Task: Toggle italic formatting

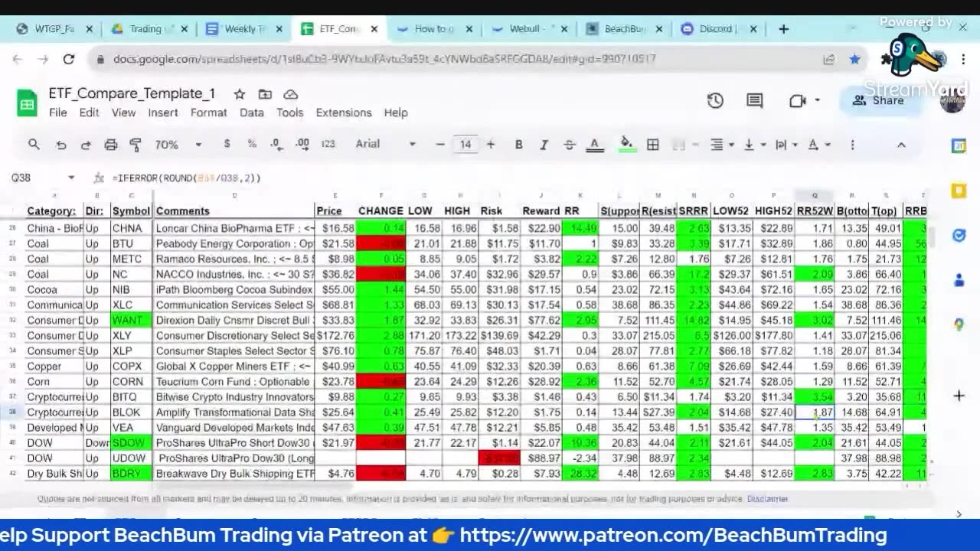Action: pos(544,144)
